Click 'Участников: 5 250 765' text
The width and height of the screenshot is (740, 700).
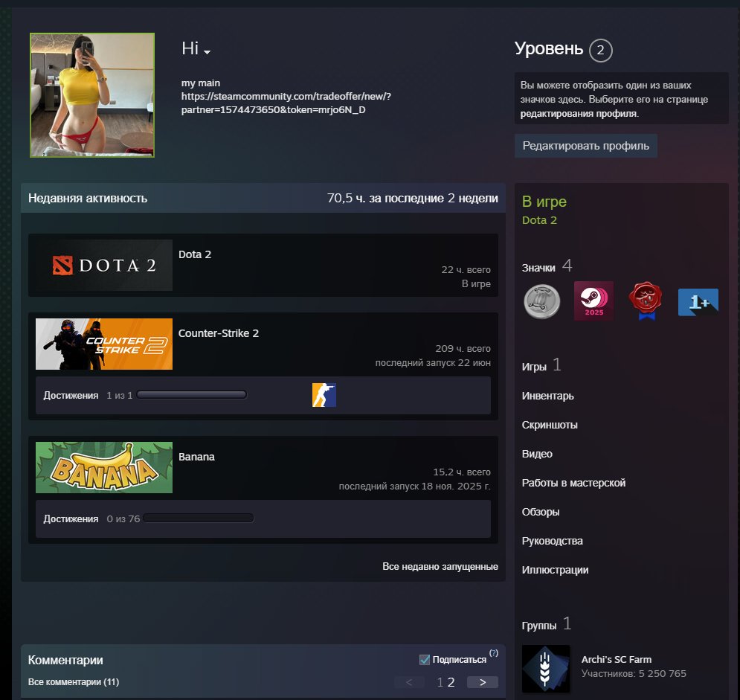tap(634, 673)
